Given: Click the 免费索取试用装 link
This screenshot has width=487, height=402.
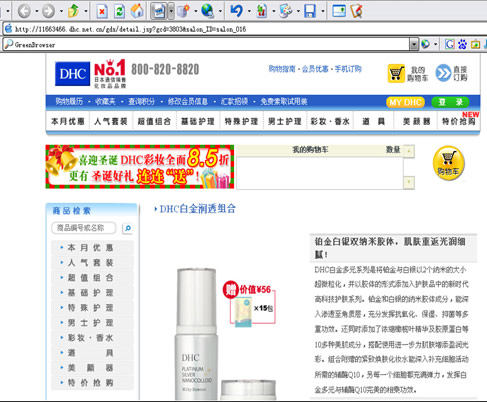Looking at the screenshot, I should 284,102.
